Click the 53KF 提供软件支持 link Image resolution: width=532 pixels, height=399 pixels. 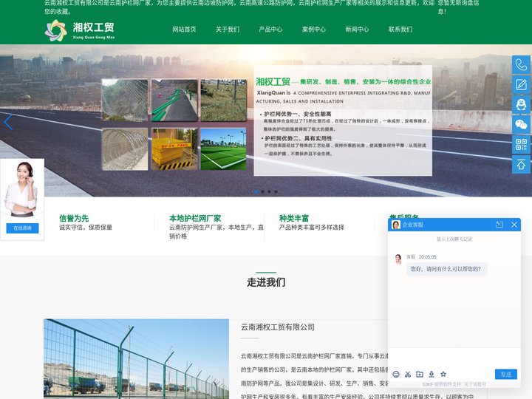(x=441, y=384)
